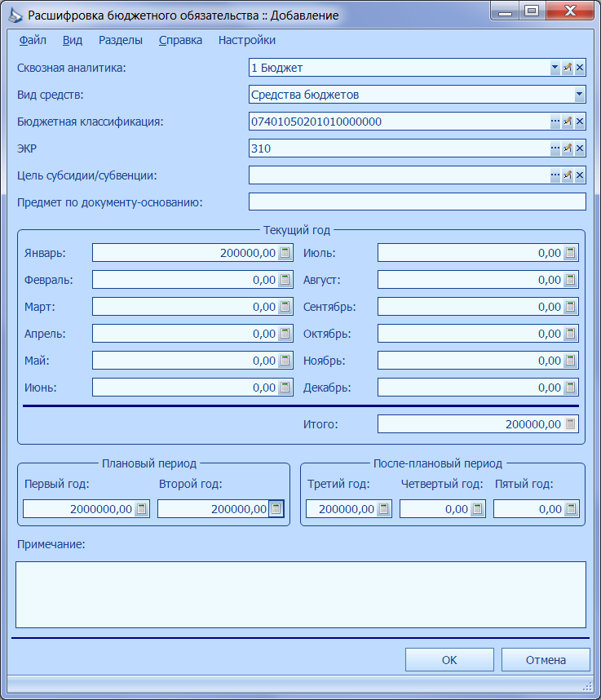Open calculator icon for Август field
601x700 pixels.
pyautogui.click(x=570, y=280)
